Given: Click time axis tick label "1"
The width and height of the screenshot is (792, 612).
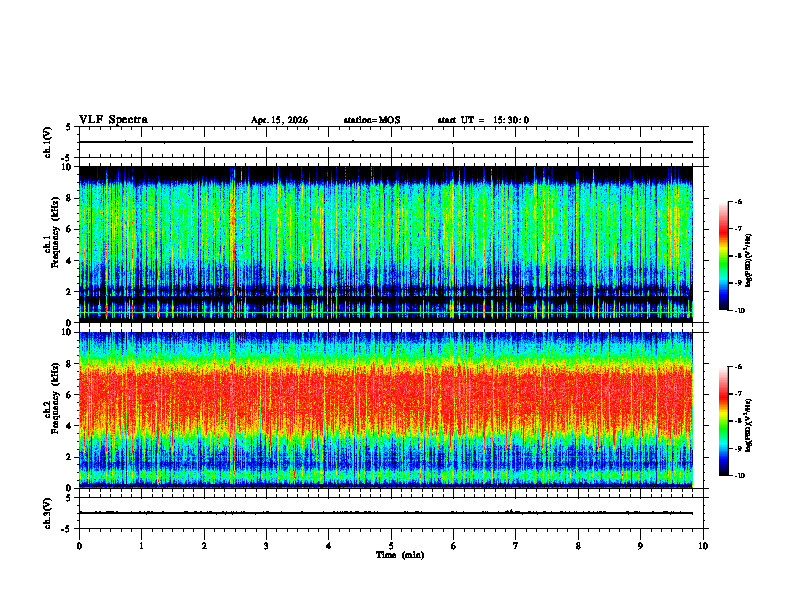Looking at the screenshot, I should pyautogui.click(x=141, y=546).
